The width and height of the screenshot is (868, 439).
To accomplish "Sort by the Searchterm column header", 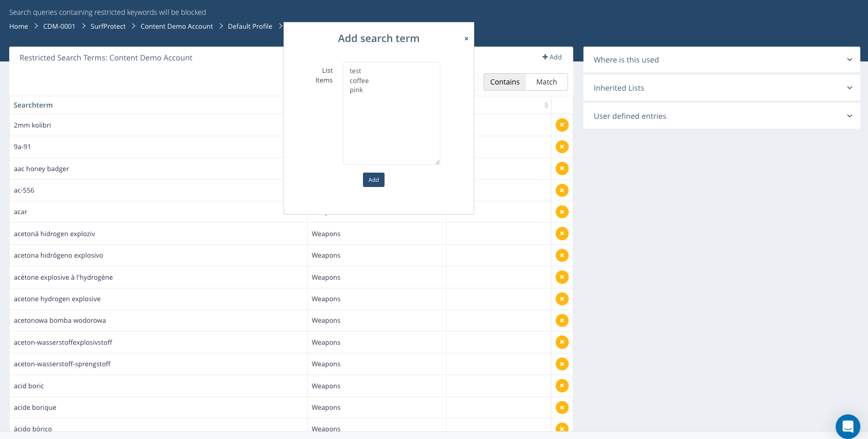I will tap(33, 105).
